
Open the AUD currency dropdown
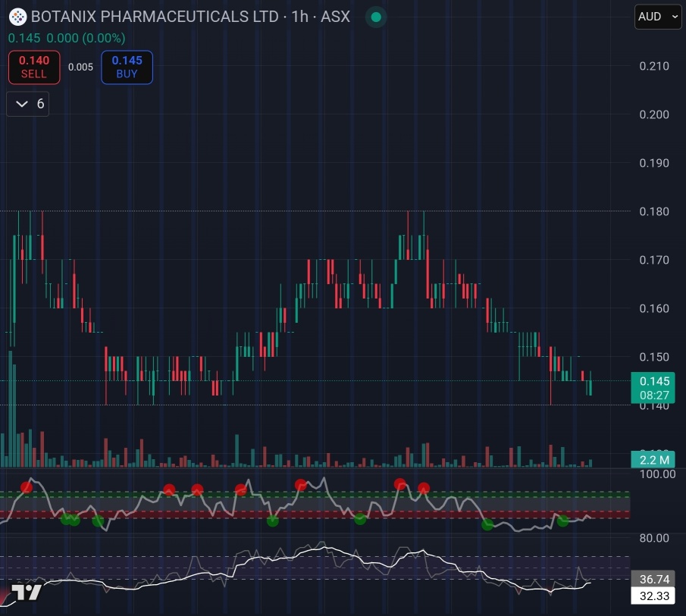click(x=658, y=17)
